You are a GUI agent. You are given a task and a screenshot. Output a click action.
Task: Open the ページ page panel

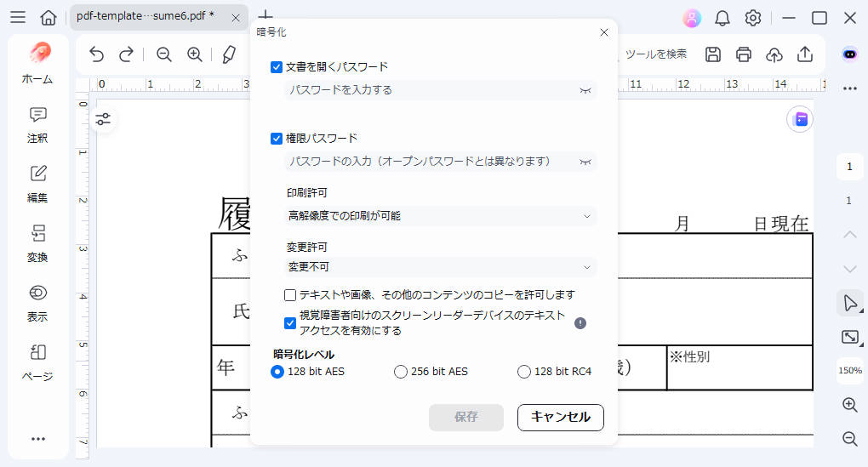click(x=37, y=362)
